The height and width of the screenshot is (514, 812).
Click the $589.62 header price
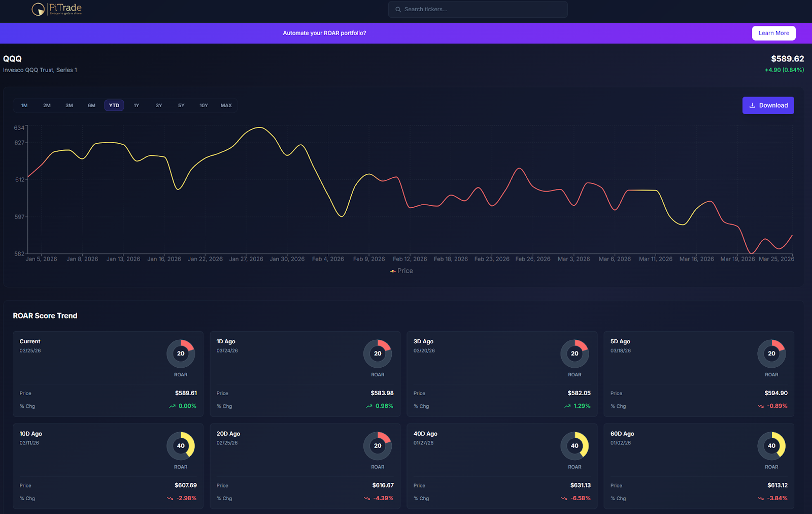788,59
